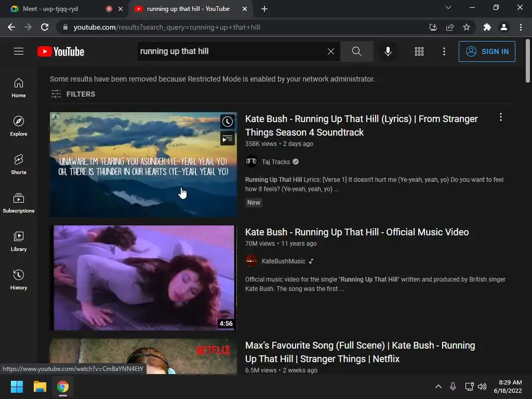Viewport: 532px width, 399px height.
Task: Open the YouTube apps grid icon
Action: 419,51
